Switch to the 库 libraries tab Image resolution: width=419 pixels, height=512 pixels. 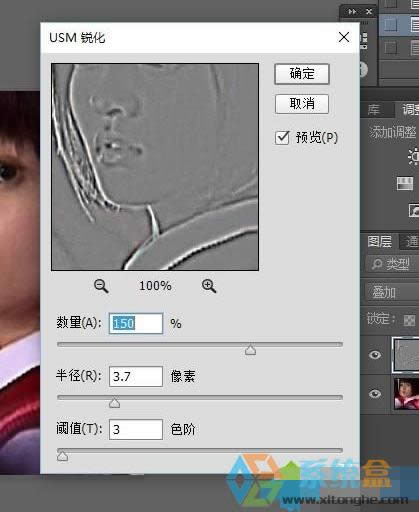pyautogui.click(x=374, y=109)
